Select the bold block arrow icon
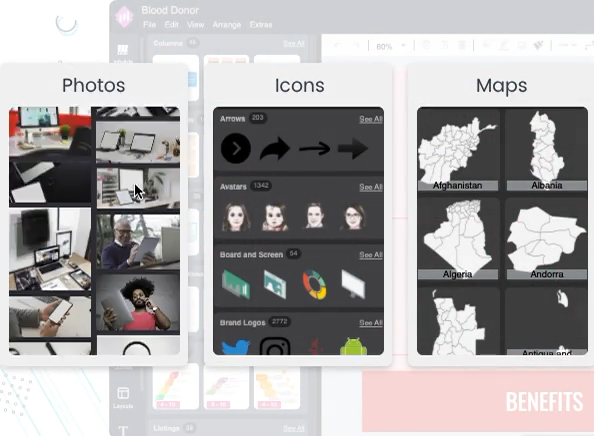This screenshot has height=436, width=594. [x=353, y=148]
